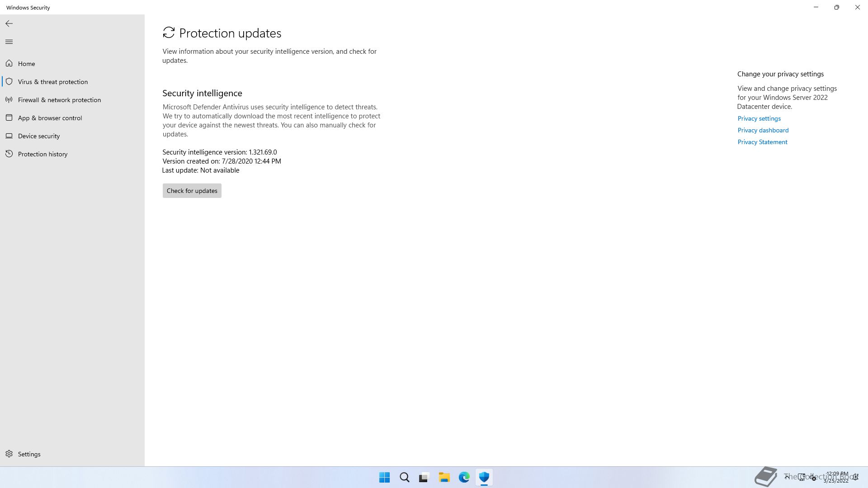The width and height of the screenshot is (868, 488).
Task: Click the Firewall & network antenna icon
Action: 9,100
